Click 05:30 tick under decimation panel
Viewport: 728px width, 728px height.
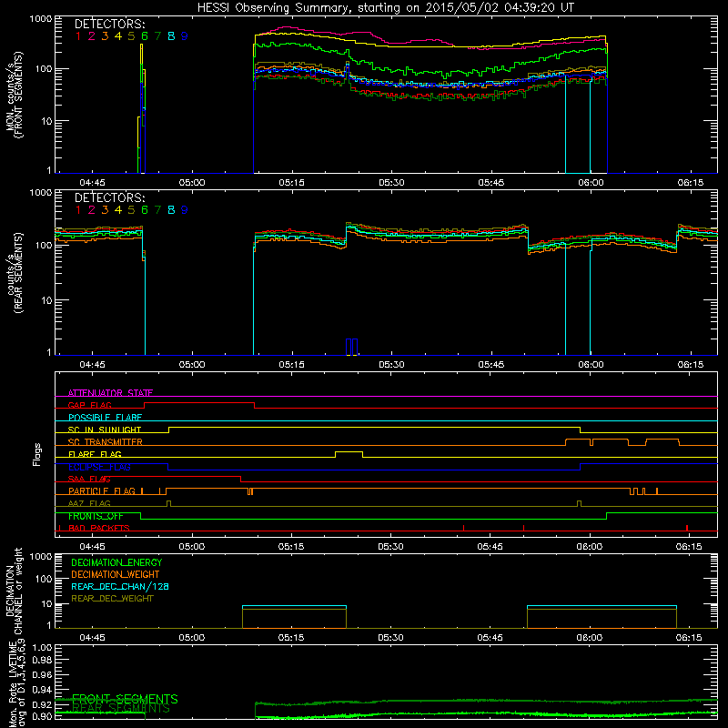(390, 638)
